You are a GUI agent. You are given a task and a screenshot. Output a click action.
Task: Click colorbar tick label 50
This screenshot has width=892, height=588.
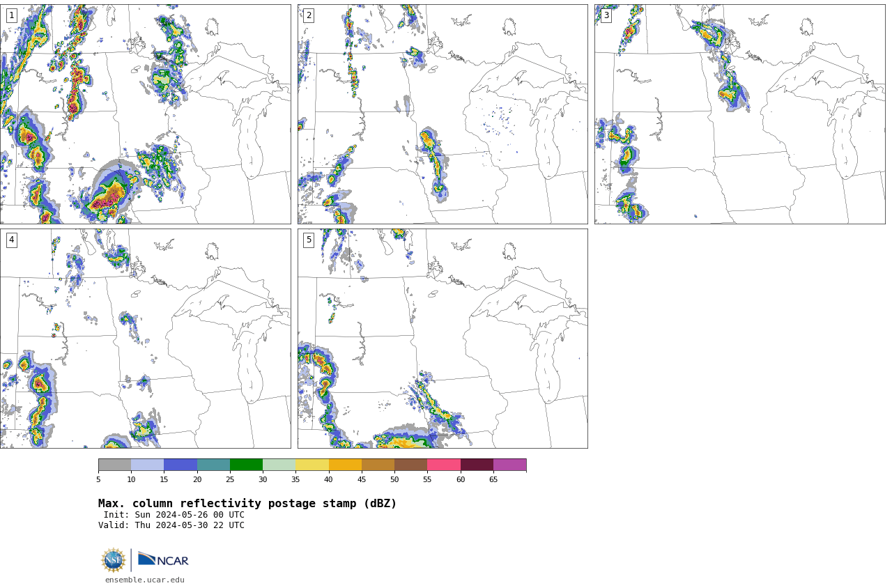[x=394, y=479]
